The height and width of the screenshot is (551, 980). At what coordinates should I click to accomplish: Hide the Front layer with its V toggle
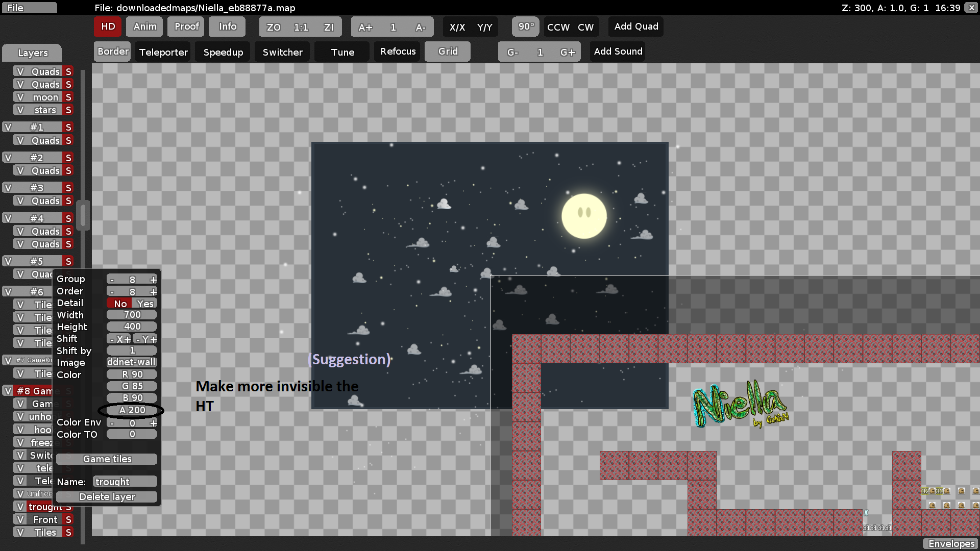(20, 519)
